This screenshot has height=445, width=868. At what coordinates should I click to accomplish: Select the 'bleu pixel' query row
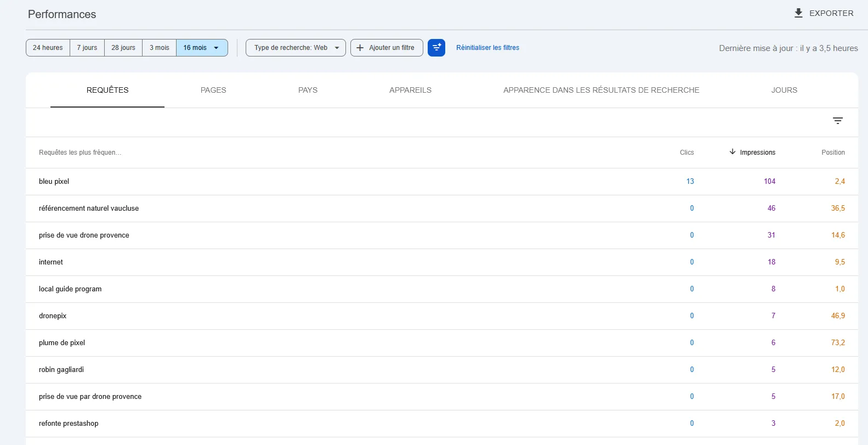441,182
